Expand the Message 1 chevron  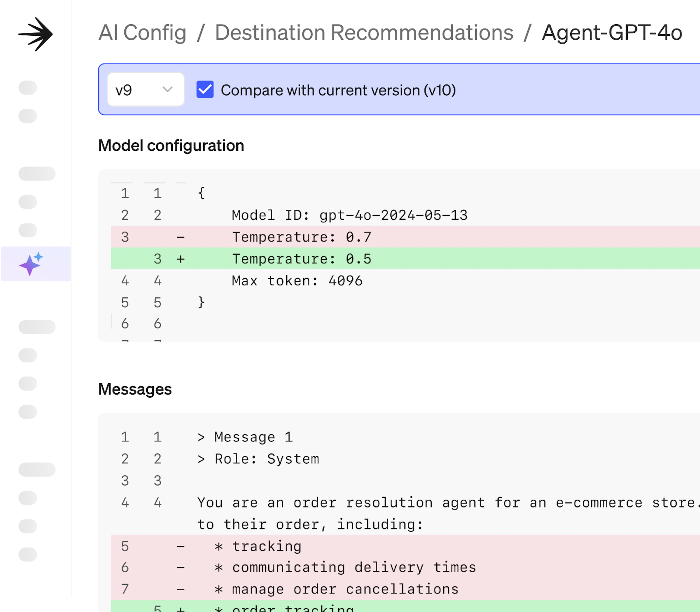(x=201, y=438)
